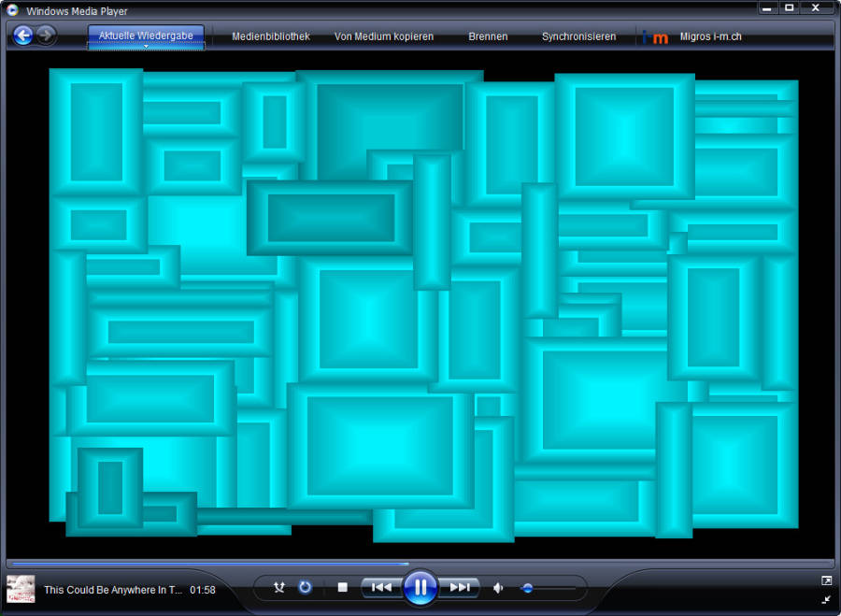This screenshot has width=841, height=616.
Task: Skip to the next track
Action: pos(460,588)
